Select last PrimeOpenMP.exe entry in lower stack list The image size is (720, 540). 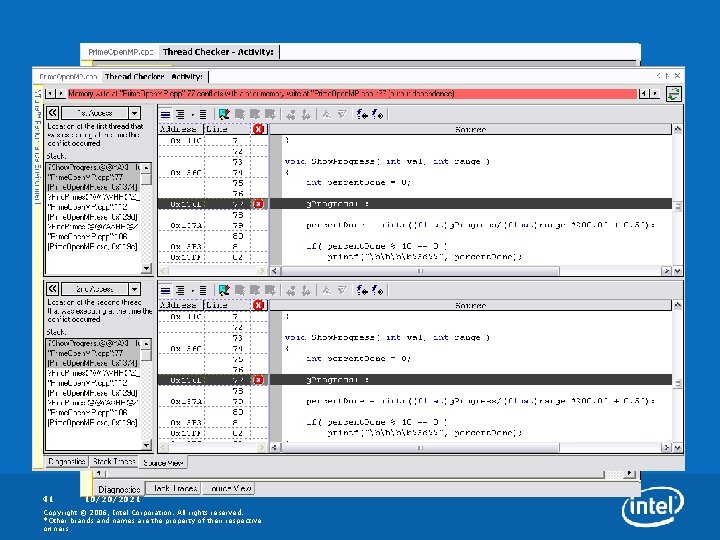point(94,422)
